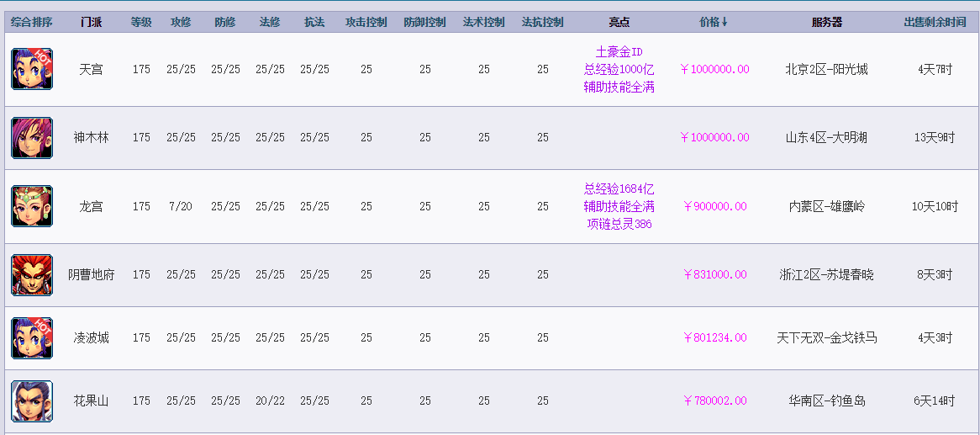This screenshot has width=980, height=435.
Task: Click 总经验1684亿 highlight text
Action: 619,189
